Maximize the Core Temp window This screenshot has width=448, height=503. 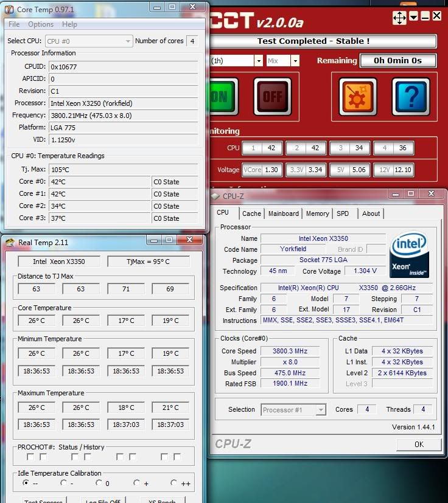pos(172,7)
